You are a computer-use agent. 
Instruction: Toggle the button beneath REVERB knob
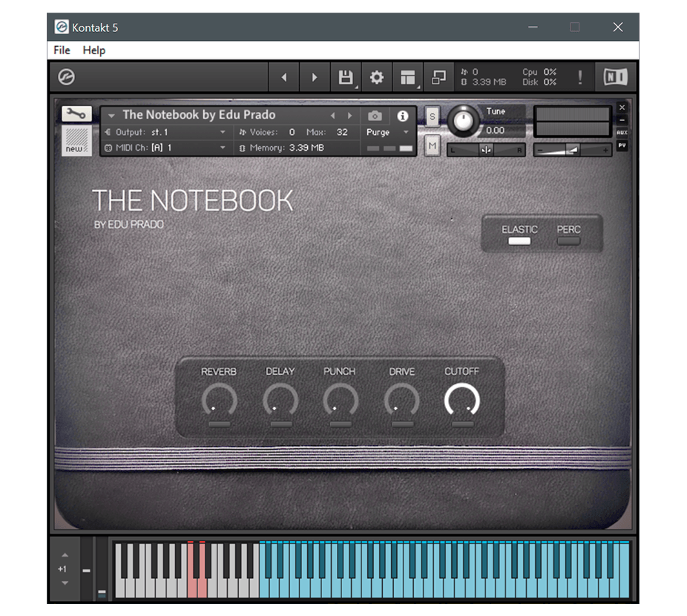(220, 425)
